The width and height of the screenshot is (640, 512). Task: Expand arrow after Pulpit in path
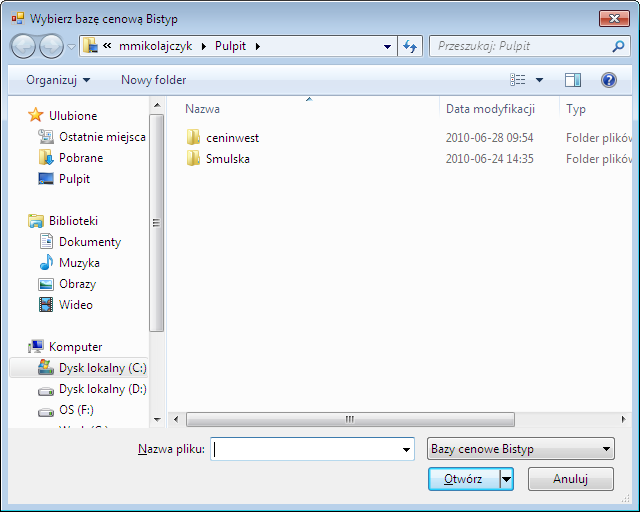point(258,46)
